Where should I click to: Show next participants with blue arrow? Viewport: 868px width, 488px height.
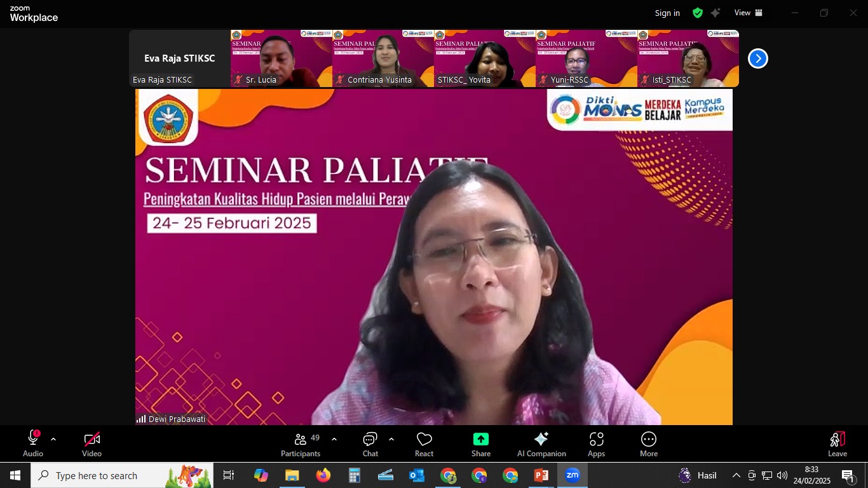click(x=757, y=58)
